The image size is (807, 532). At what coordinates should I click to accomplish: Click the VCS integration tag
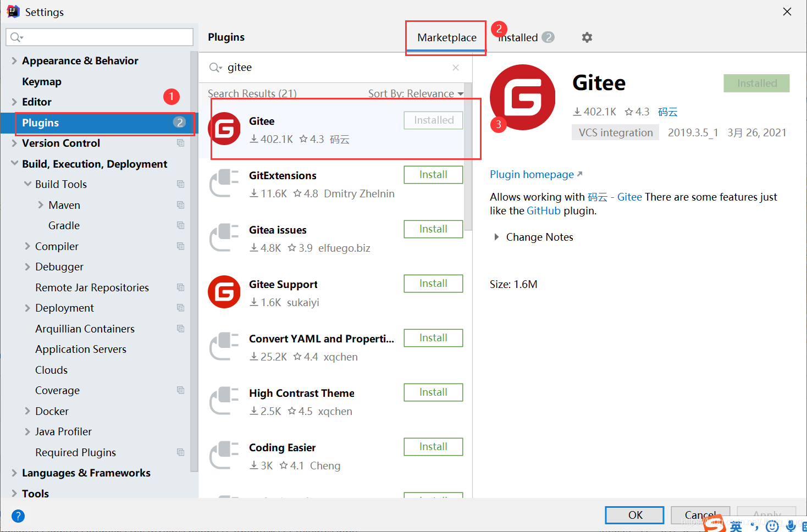click(616, 132)
